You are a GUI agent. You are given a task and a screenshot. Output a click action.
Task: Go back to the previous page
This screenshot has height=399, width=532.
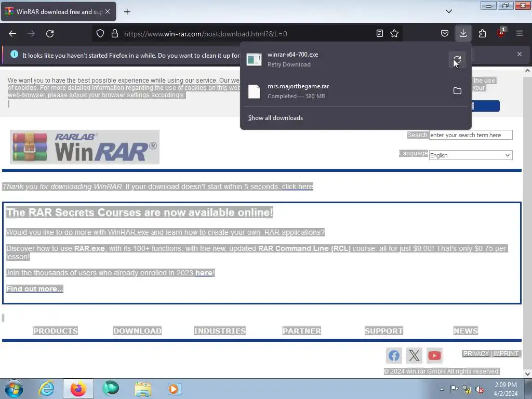click(x=12, y=34)
